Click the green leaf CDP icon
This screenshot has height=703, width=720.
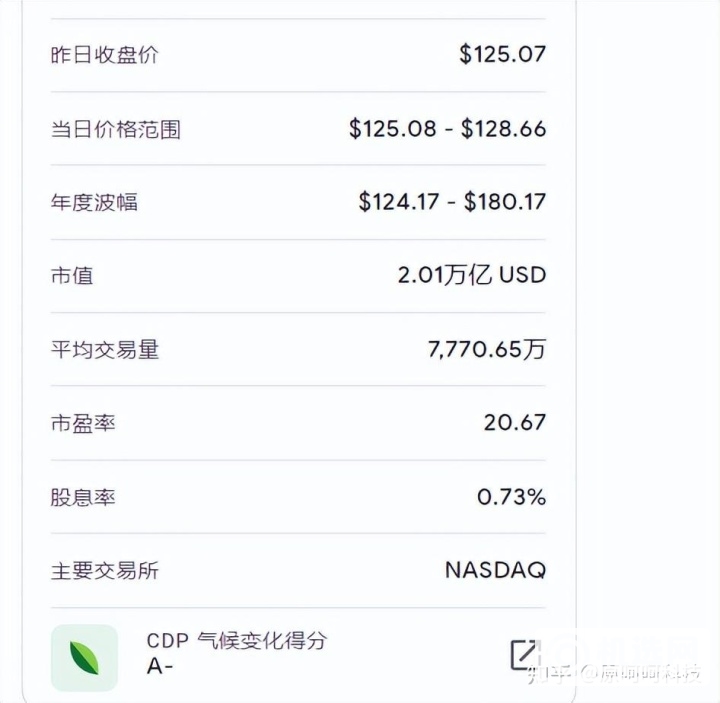click(84, 657)
